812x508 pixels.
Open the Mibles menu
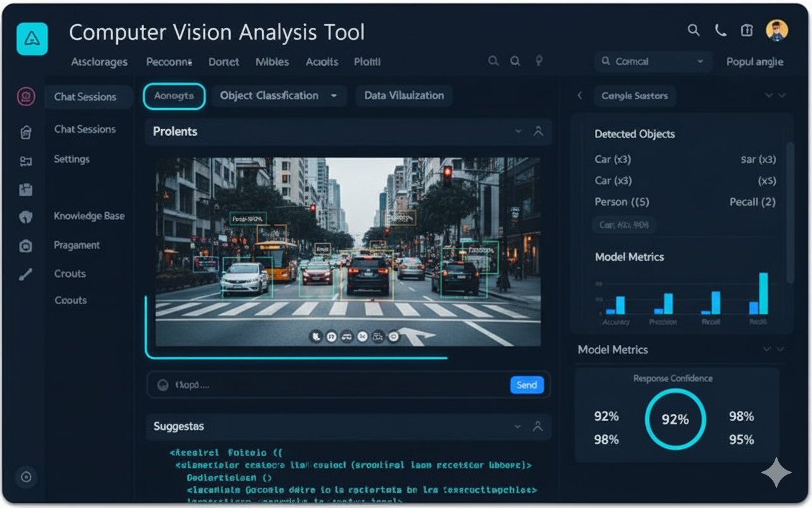(272, 62)
